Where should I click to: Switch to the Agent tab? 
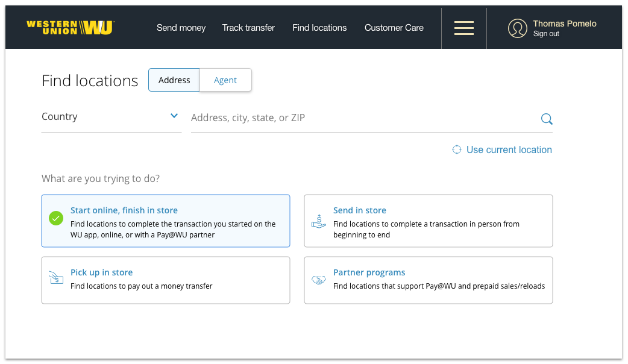pos(225,80)
